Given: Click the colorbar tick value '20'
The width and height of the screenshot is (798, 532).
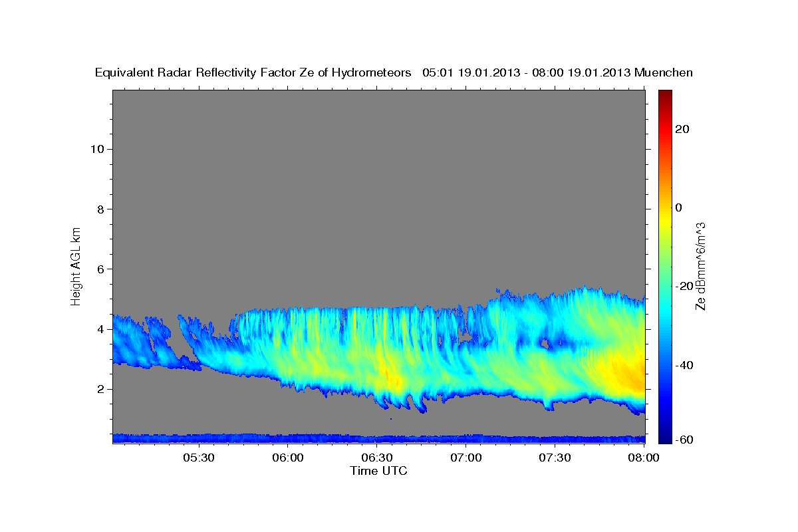Looking at the screenshot, I should pos(682,129).
